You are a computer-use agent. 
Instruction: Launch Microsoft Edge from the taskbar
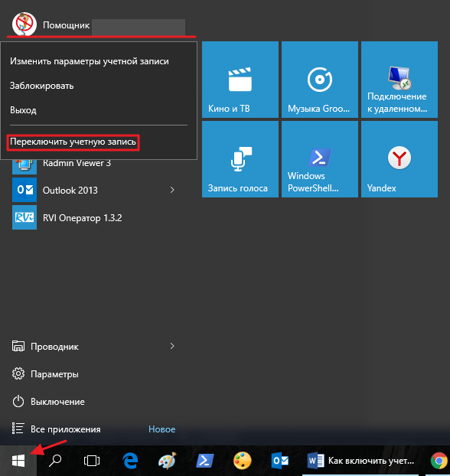coord(130,461)
